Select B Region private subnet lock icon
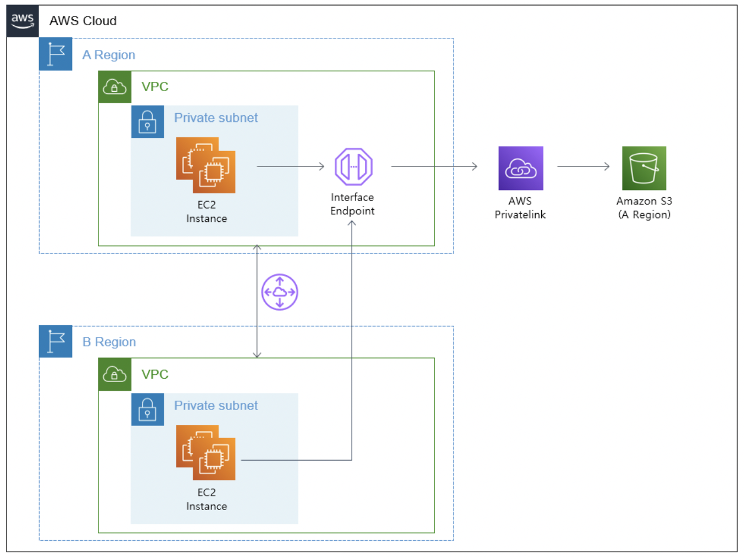Image resolution: width=744 pixels, height=560 pixels. (x=147, y=409)
